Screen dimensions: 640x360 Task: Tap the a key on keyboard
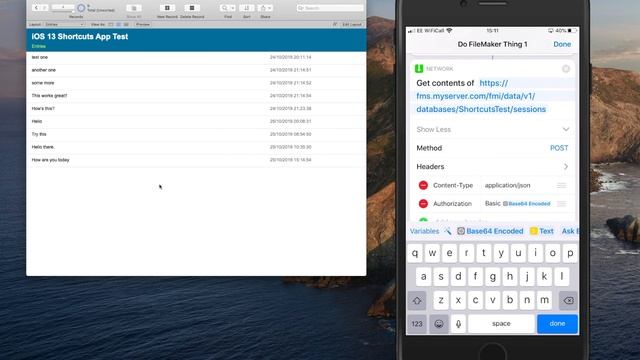424,277
